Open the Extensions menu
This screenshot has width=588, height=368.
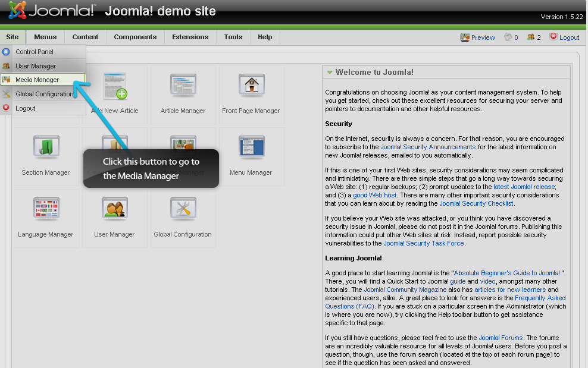click(190, 37)
